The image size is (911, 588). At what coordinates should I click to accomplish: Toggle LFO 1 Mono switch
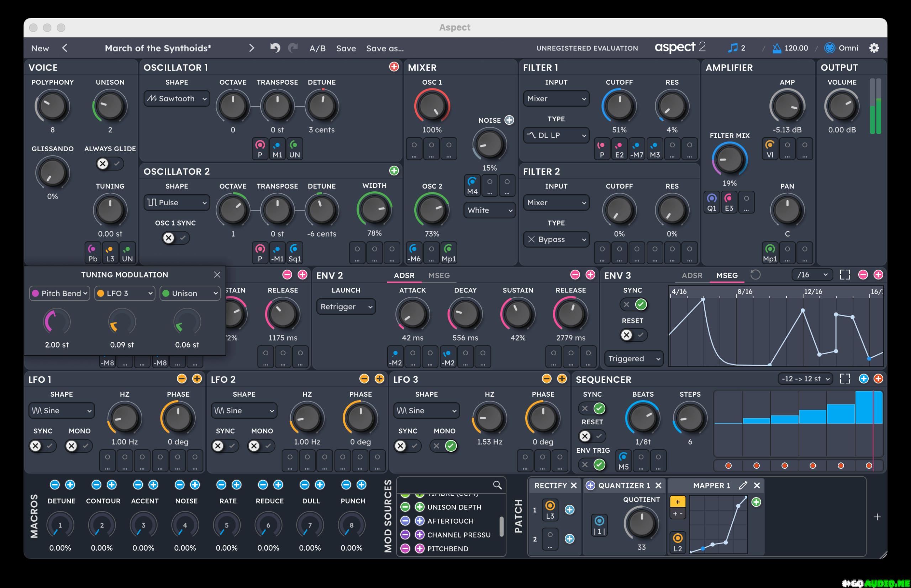coord(78,446)
